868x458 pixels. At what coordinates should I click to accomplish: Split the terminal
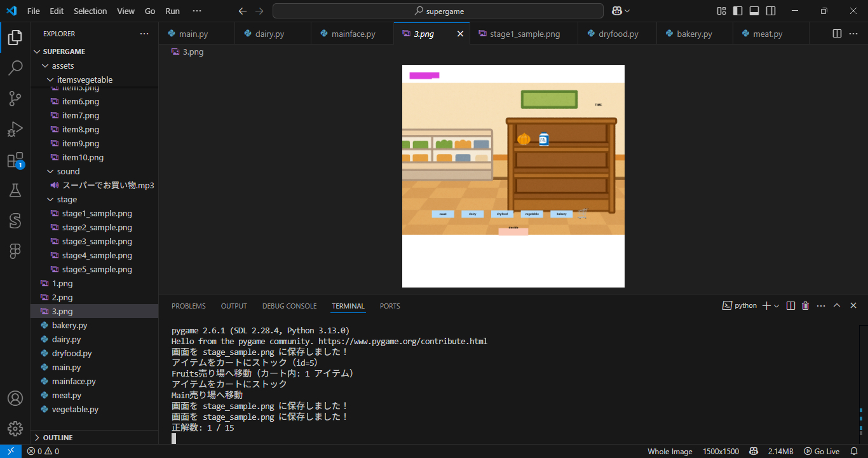[790, 306]
